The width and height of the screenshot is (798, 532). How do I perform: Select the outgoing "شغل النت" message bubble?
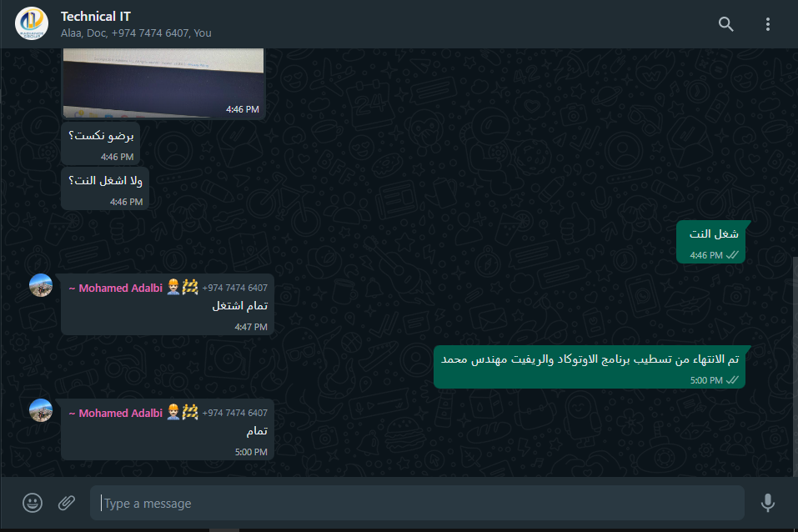click(711, 243)
